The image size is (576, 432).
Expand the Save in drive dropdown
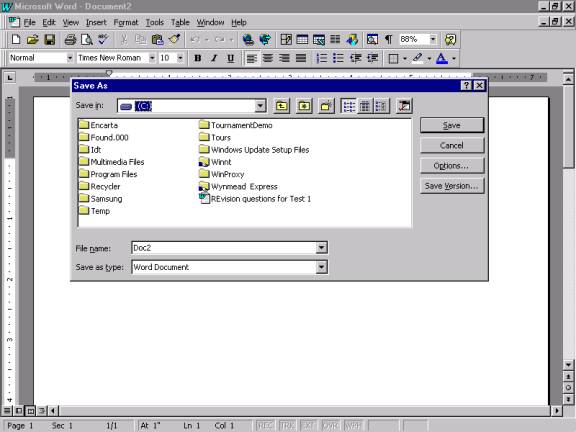tap(260, 106)
